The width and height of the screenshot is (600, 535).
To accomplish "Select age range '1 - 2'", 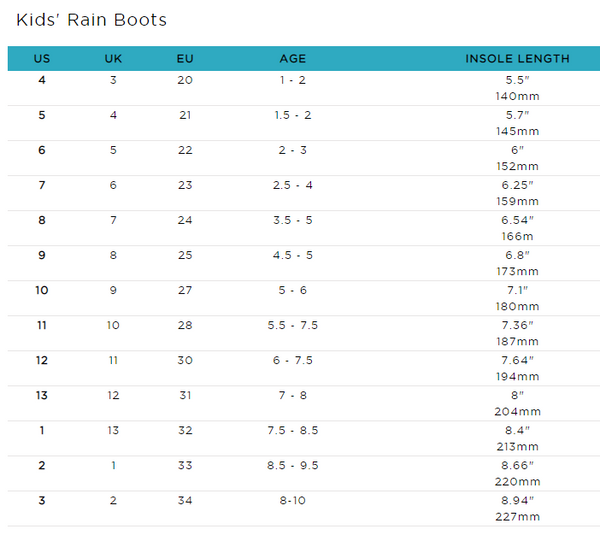I will [x=293, y=80].
